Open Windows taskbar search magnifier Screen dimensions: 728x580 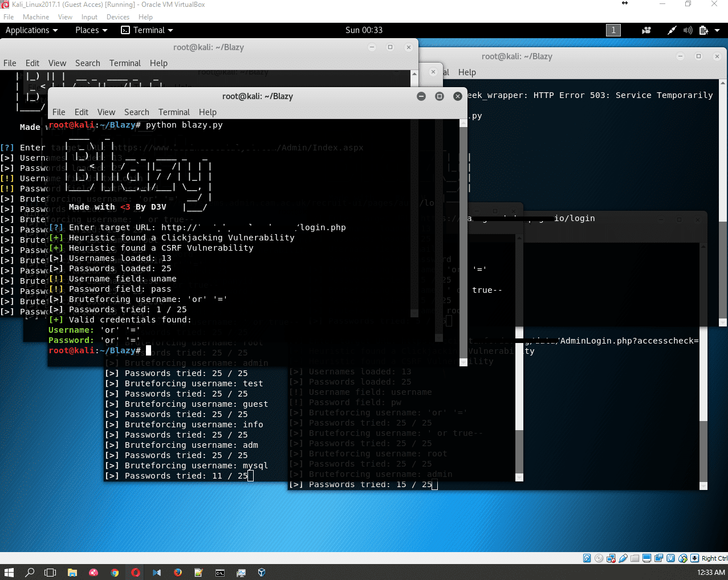[30, 572]
